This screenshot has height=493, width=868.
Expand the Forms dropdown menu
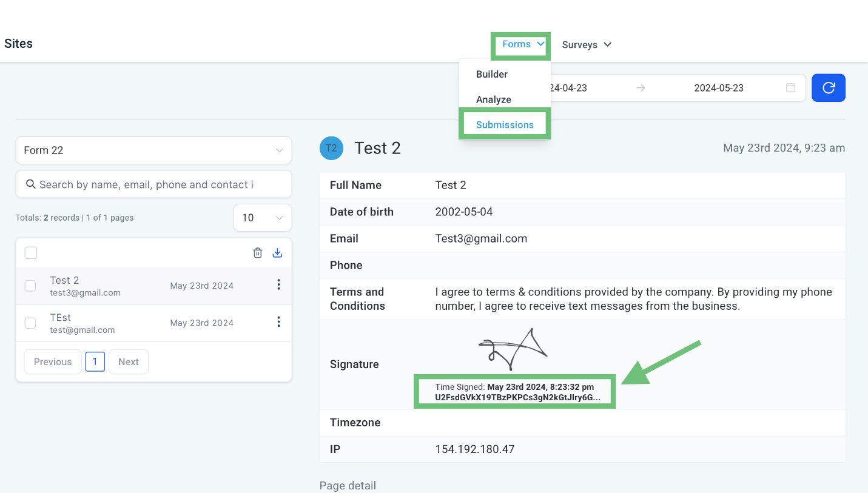pos(523,44)
